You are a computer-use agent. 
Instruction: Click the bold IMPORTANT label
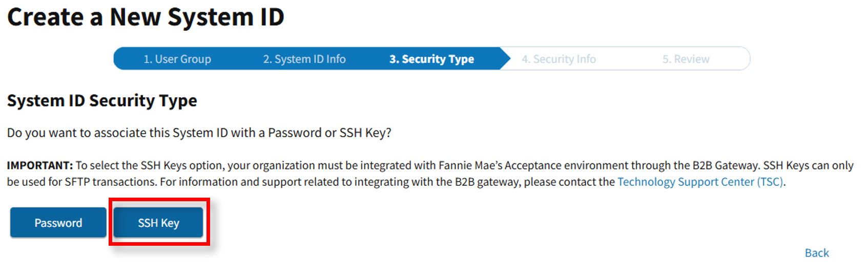40,165
